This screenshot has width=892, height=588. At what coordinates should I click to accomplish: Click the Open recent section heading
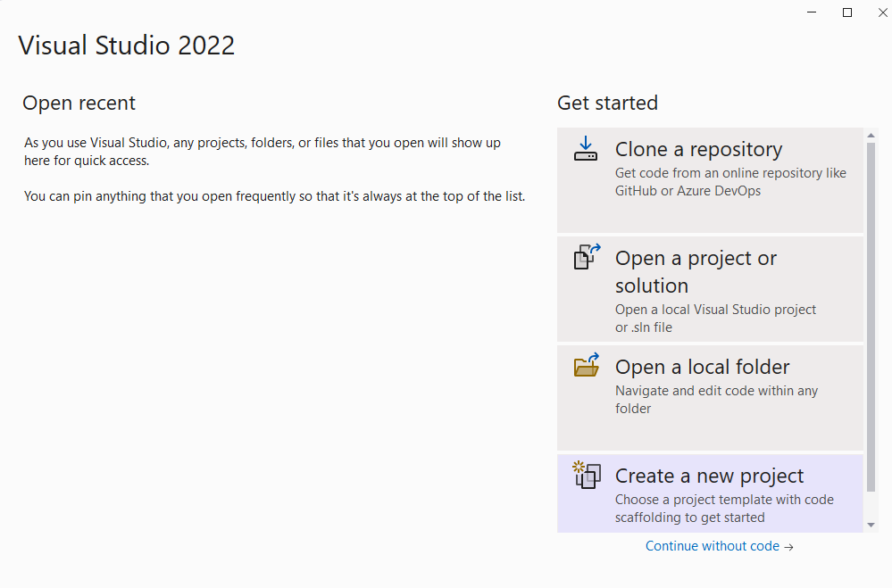(79, 103)
